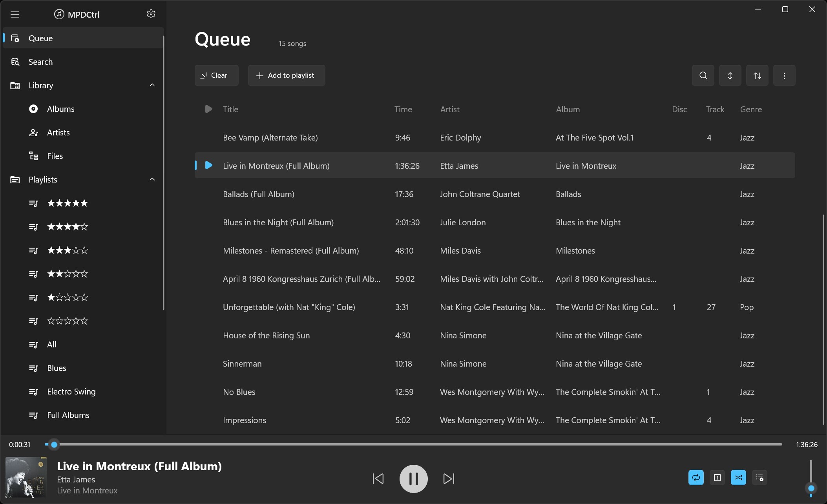Click the Add to playlist button
Image resolution: width=827 pixels, height=504 pixels.
tap(287, 75)
